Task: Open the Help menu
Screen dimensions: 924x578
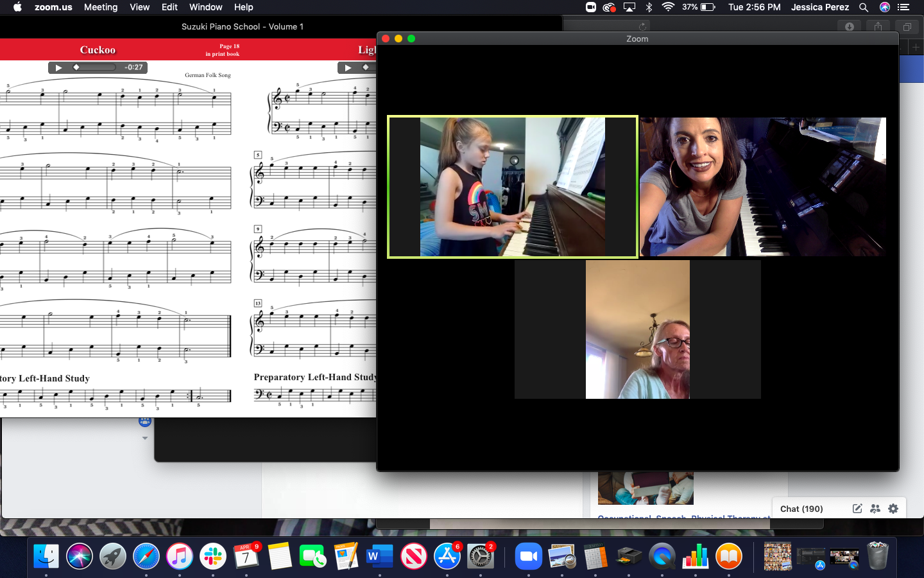Action: coord(243,7)
